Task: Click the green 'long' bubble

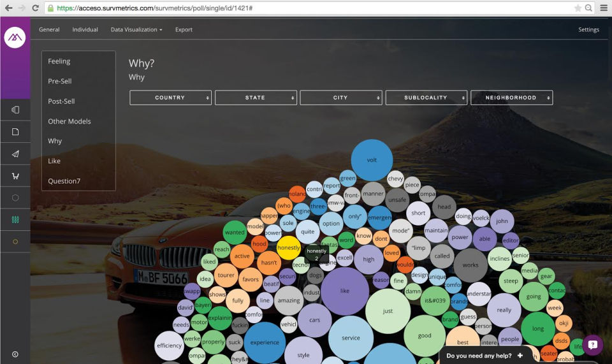Action: pyautogui.click(x=538, y=329)
